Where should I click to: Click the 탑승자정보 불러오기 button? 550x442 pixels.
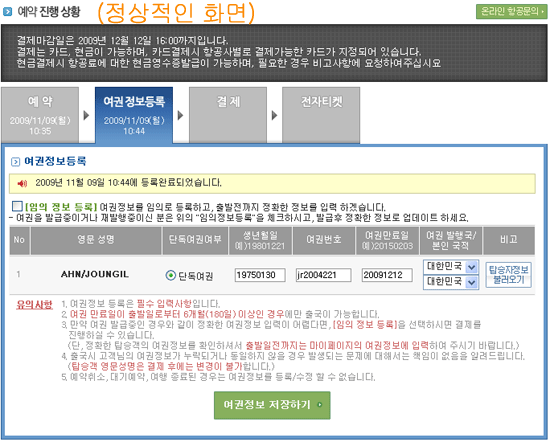pyautogui.click(x=509, y=275)
